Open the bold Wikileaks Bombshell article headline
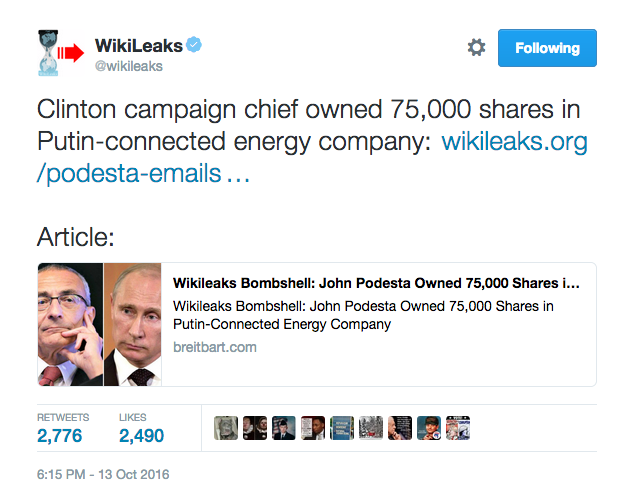635x489 pixels. 376,283
